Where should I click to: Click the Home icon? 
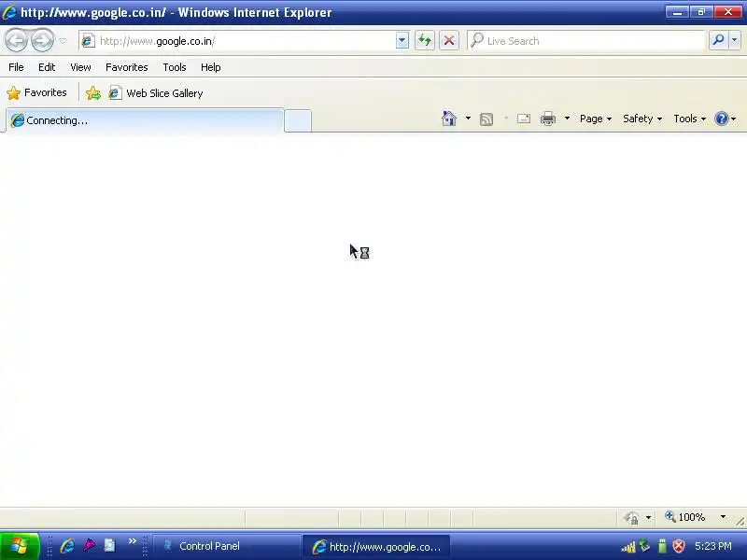[x=449, y=119]
